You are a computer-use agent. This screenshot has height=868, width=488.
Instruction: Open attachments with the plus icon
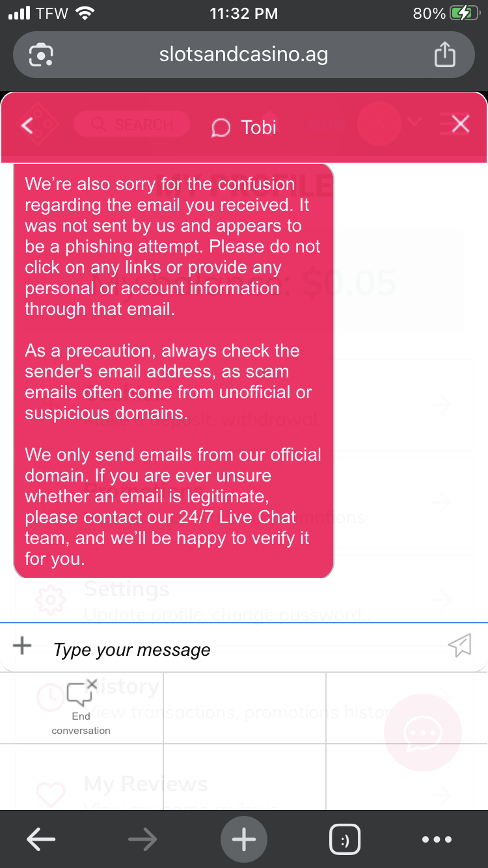[22, 645]
